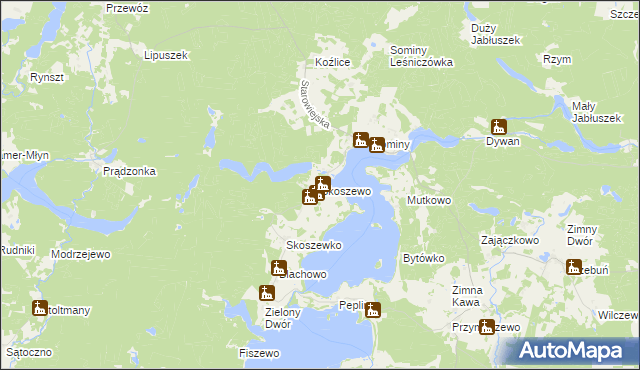Screen dimensions: 640x370
Task: Click the Zajączkowo place label
Action: pos(510,240)
